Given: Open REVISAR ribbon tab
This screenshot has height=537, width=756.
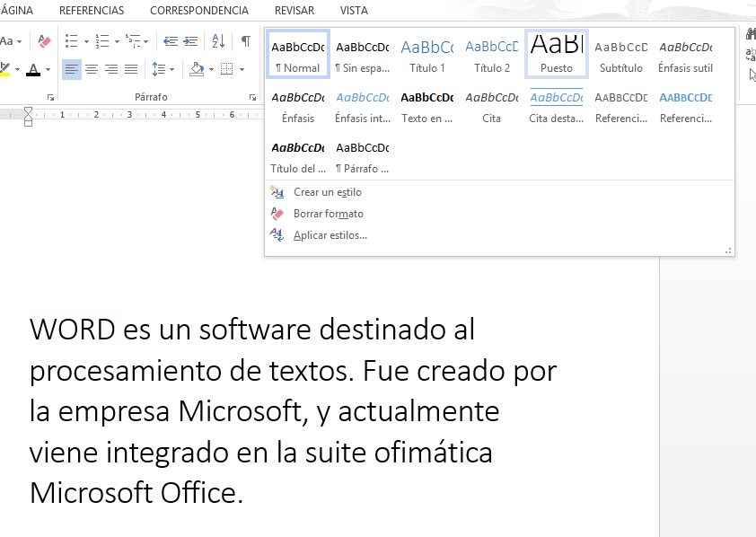Looking at the screenshot, I should [294, 11].
